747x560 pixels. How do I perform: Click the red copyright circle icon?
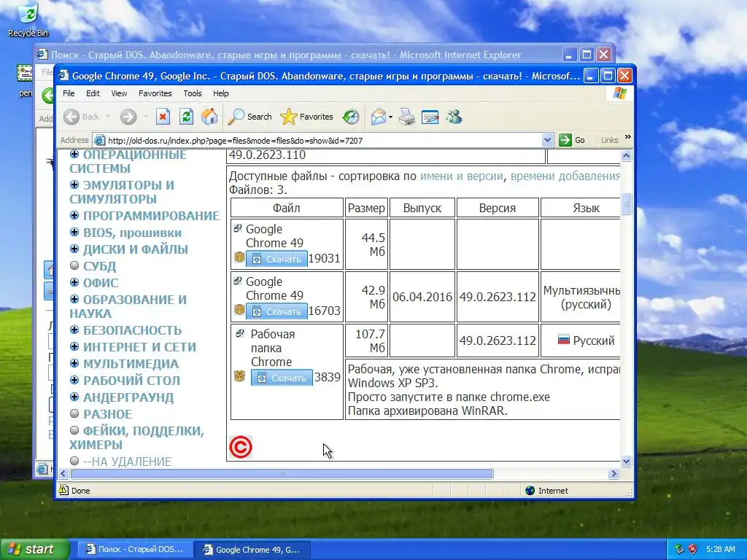pyautogui.click(x=241, y=448)
